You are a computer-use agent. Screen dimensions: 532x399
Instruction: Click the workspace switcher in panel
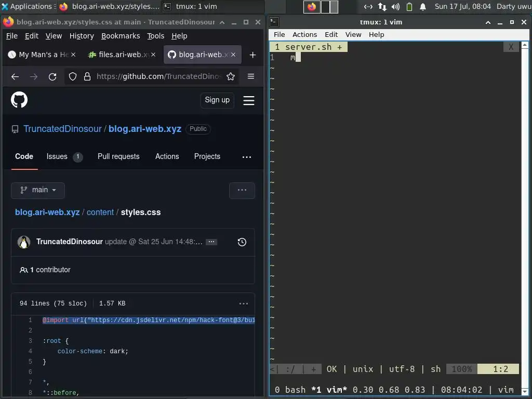tap(321, 6)
